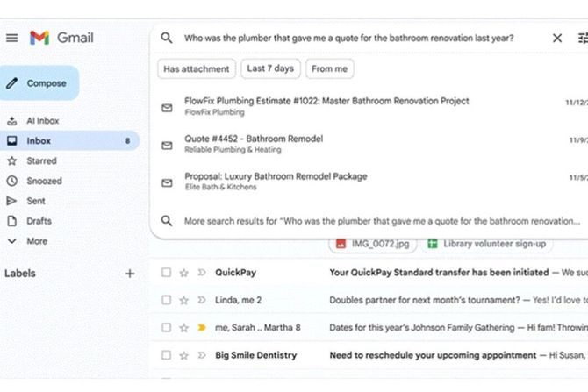
Task: Click the magnifier icon in search bar
Action: pyautogui.click(x=167, y=39)
